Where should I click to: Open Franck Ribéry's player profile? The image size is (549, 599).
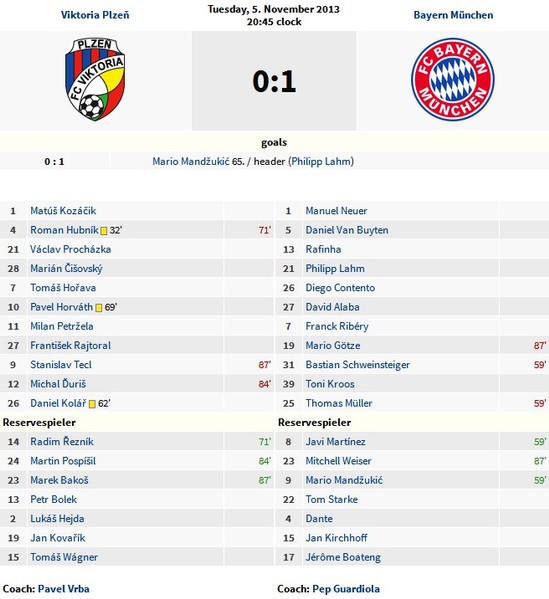(x=337, y=326)
